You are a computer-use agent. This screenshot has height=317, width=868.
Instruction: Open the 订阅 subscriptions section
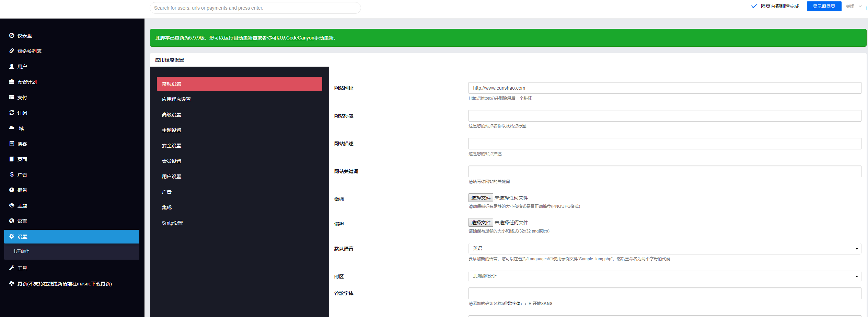22,113
